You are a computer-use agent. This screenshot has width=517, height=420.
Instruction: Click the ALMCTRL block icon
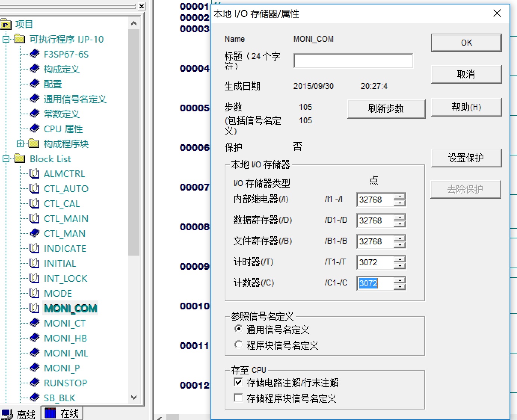[x=34, y=173]
